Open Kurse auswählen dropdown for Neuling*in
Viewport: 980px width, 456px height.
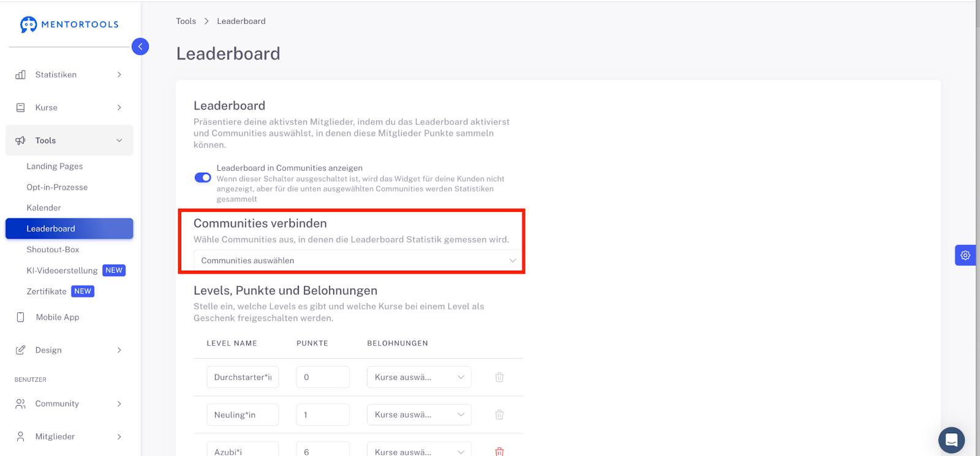419,415
